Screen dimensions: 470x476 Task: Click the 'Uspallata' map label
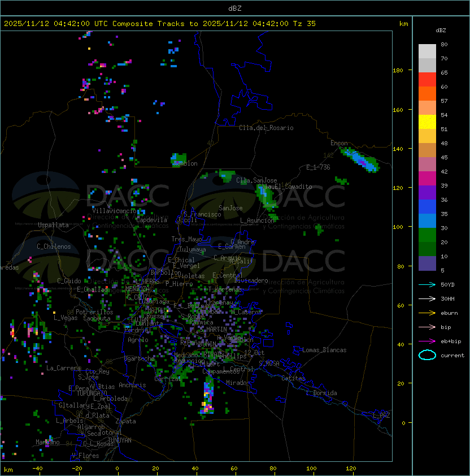click(53, 225)
